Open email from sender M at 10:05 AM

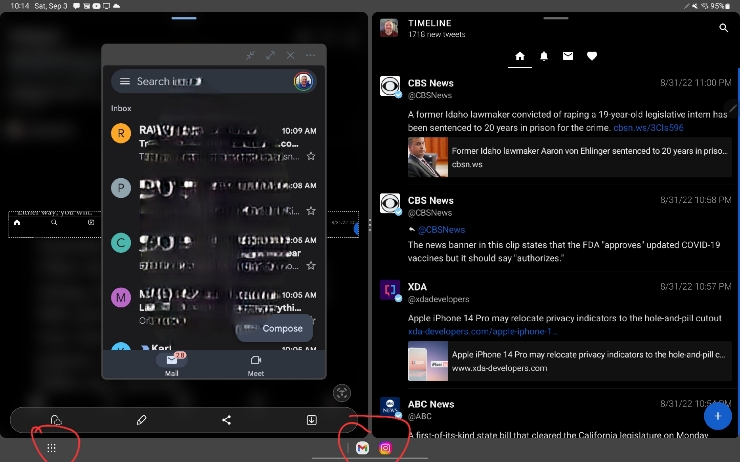pyautogui.click(x=214, y=307)
